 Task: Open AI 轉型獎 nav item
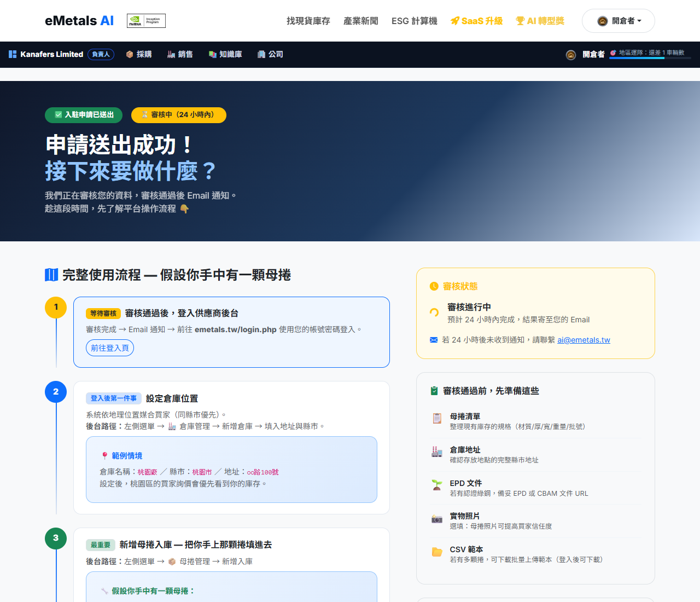point(540,21)
